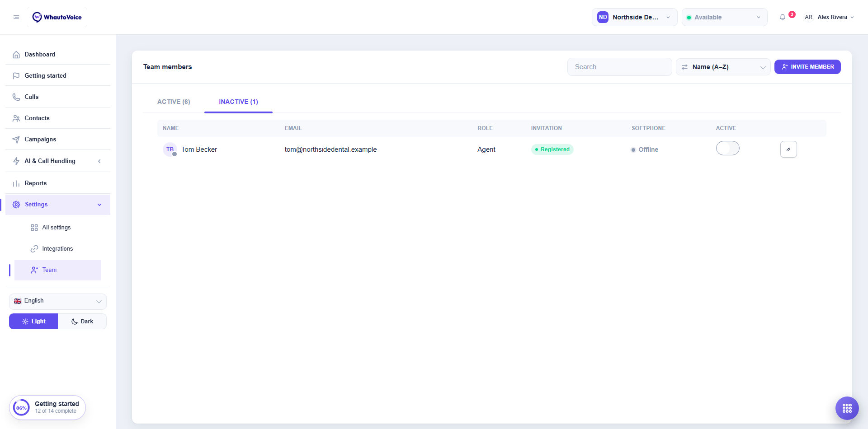Screen dimensions: 868x429
Task: Click the Campaigns paper plane icon
Action: (16, 140)
